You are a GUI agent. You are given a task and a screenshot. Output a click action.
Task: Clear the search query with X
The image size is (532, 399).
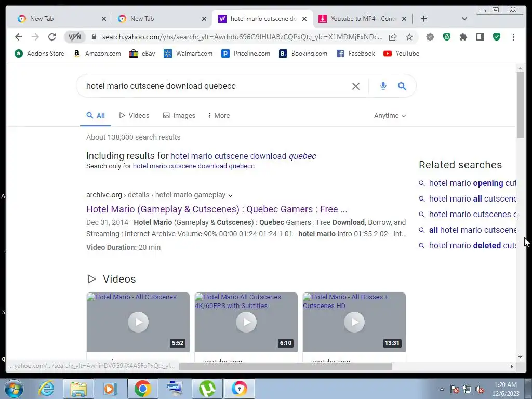coord(355,86)
